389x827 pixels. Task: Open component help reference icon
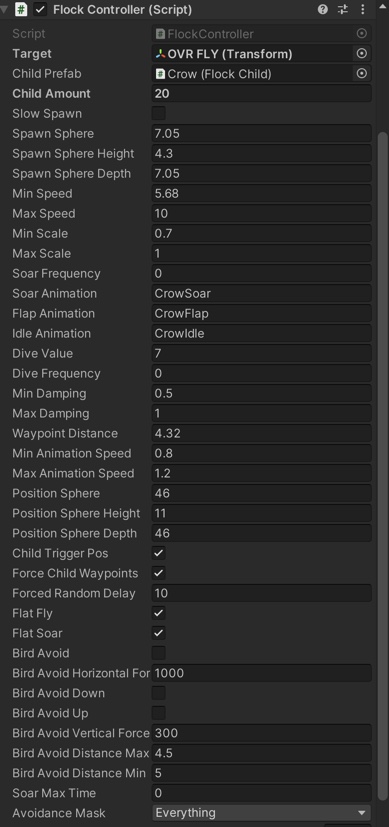coord(323,9)
